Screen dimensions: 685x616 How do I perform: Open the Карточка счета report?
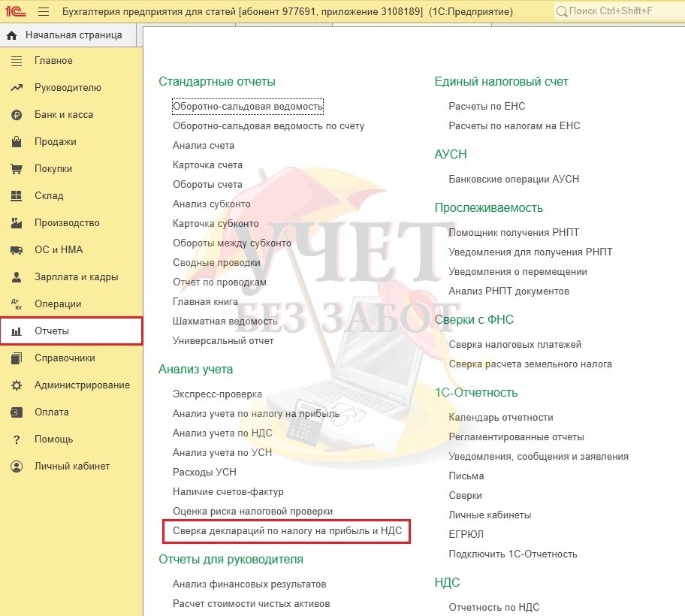(x=207, y=165)
